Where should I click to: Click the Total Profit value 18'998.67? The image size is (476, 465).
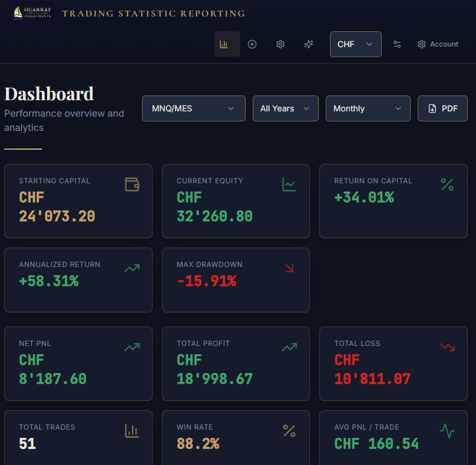click(x=214, y=380)
